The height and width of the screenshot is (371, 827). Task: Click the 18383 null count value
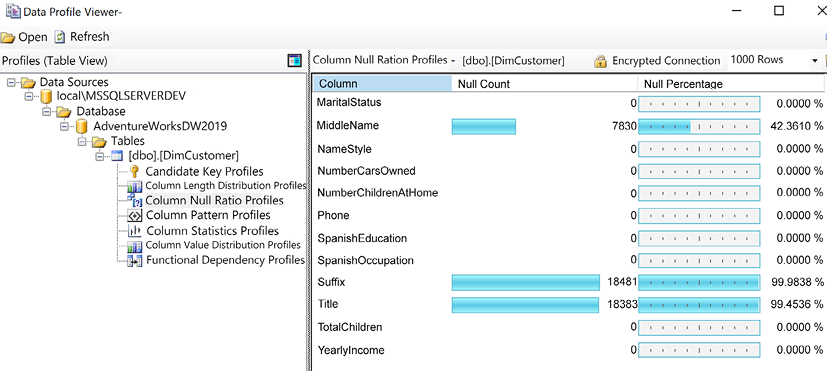tap(622, 305)
